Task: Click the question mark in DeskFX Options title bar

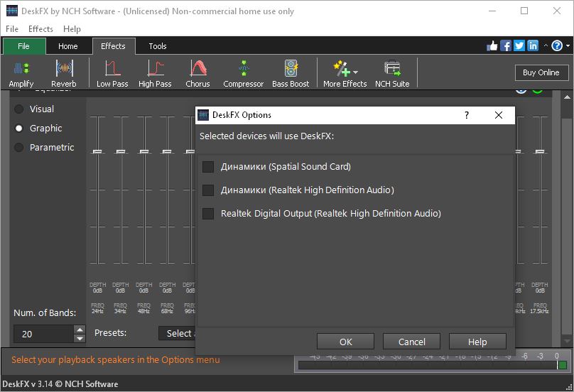Action: [466, 115]
